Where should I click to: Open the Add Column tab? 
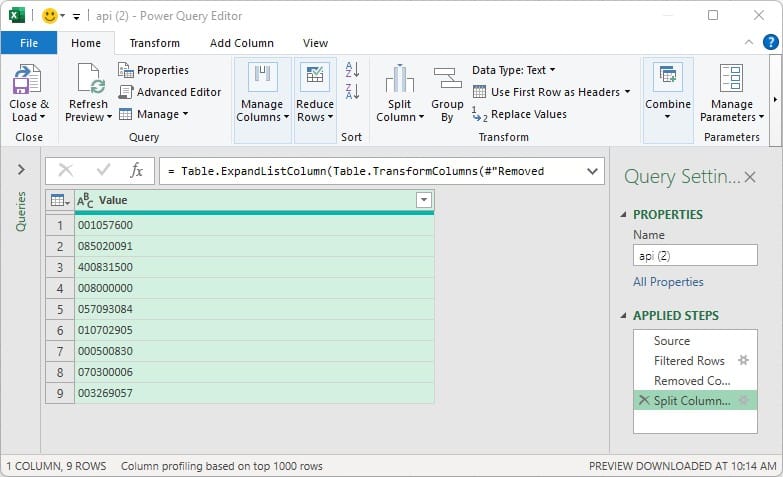[241, 43]
